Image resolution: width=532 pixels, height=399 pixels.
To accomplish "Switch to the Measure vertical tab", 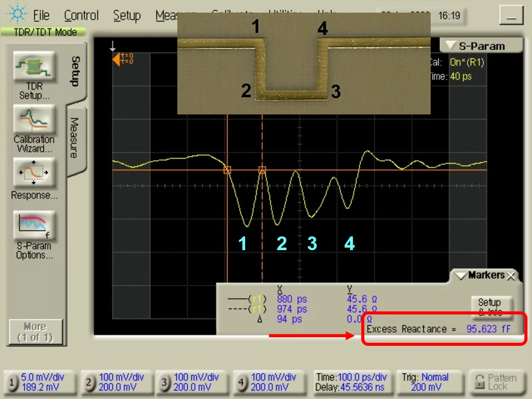I will (74, 138).
